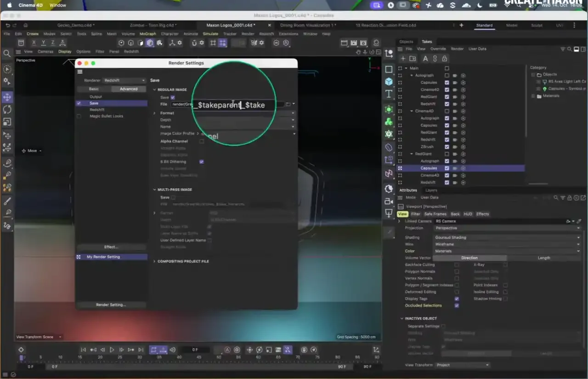Go to start of animation
Image resolution: width=588 pixels, height=379 pixels.
pyautogui.click(x=83, y=350)
